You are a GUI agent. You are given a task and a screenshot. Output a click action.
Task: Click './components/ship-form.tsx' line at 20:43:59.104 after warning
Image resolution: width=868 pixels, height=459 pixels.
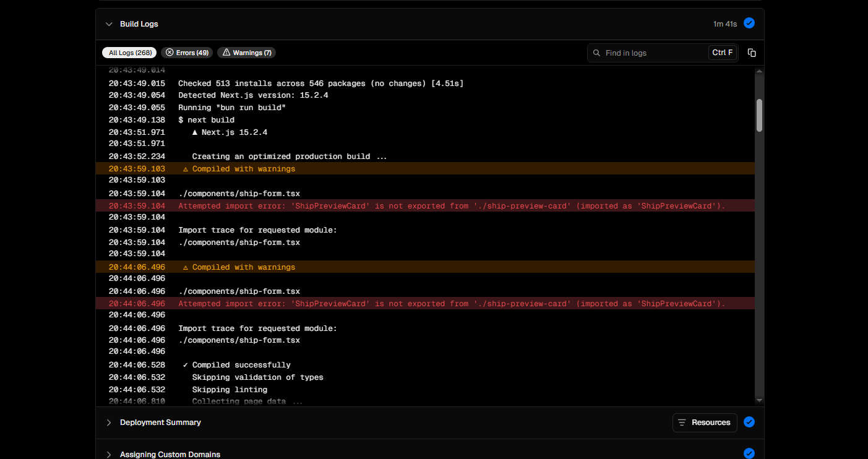tap(425, 193)
